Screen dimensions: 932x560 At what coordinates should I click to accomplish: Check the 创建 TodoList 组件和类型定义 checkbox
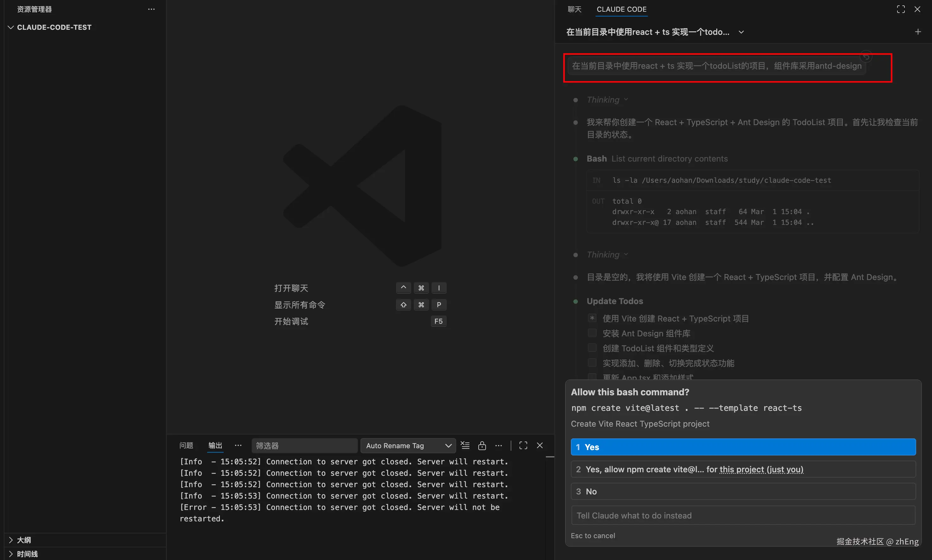point(592,348)
